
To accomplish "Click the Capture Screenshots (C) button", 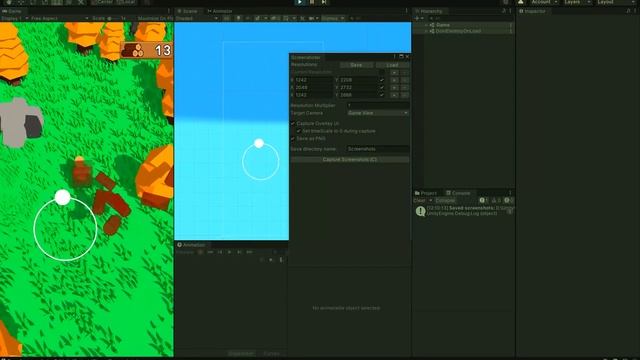I will point(349,160).
